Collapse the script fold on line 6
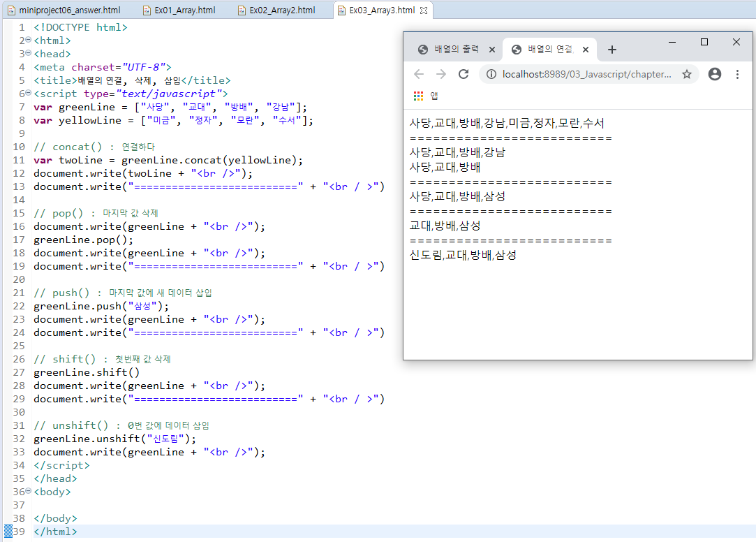Screen dimensions: 756x542 [x=29, y=93]
